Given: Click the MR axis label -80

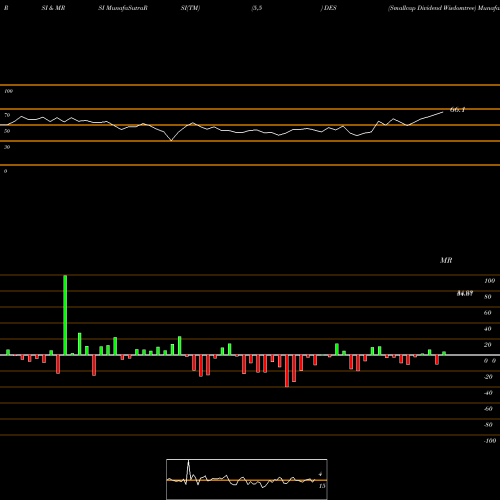Looking at the screenshot, I should [488, 425].
